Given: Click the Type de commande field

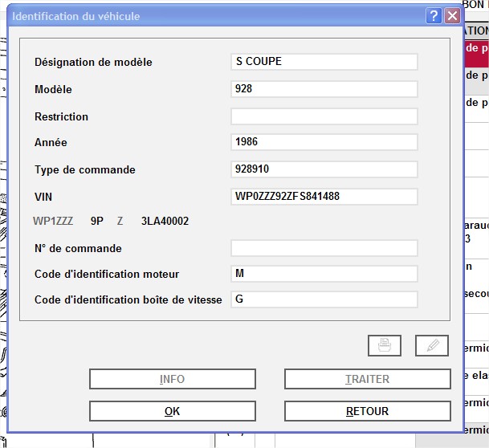Looking at the screenshot, I should coord(324,169).
